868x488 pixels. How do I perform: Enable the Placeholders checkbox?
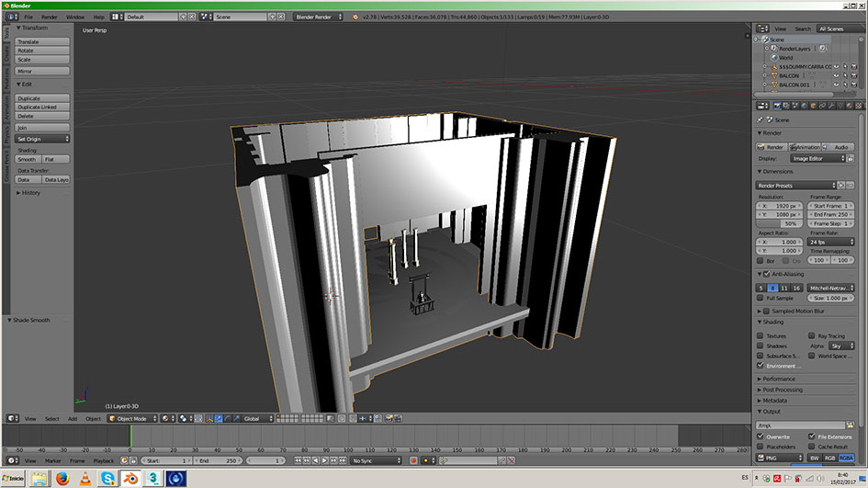pos(760,447)
